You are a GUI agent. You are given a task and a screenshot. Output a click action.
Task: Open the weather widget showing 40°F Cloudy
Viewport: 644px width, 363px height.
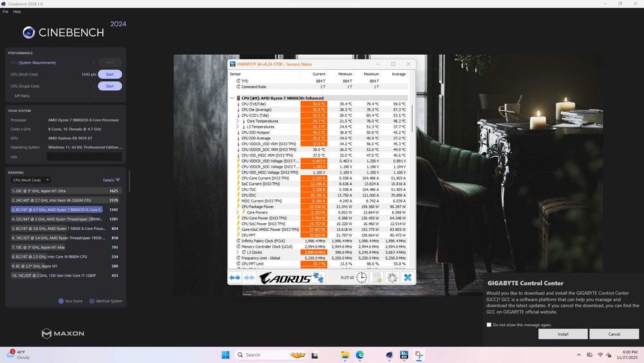(x=18, y=355)
